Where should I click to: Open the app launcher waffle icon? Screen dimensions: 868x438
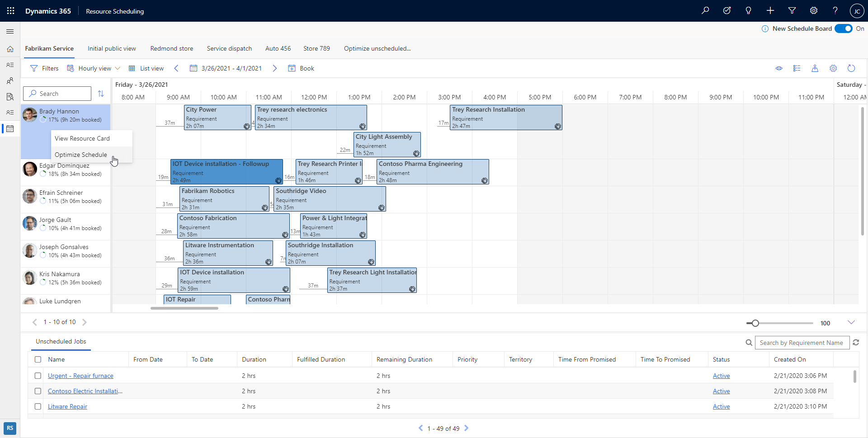click(10, 11)
